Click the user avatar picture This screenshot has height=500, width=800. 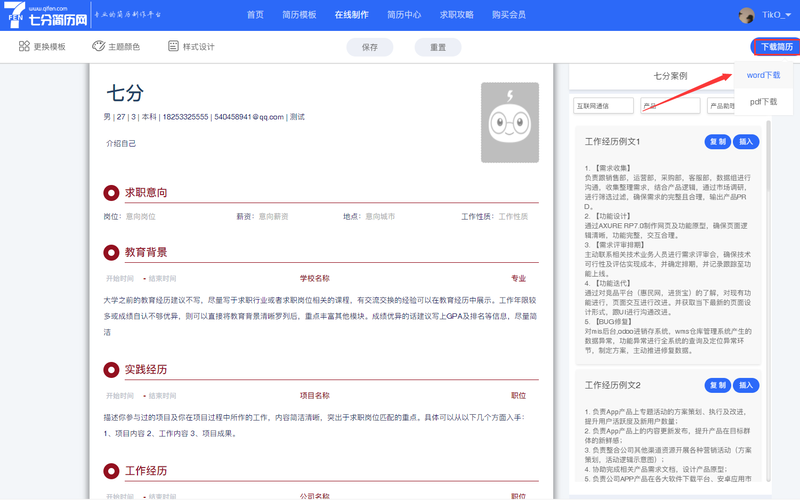coord(746,15)
